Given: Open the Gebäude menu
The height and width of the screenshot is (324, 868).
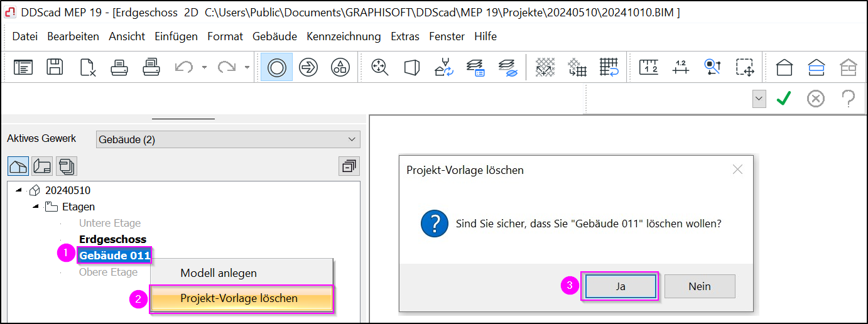Looking at the screenshot, I should click(x=274, y=36).
